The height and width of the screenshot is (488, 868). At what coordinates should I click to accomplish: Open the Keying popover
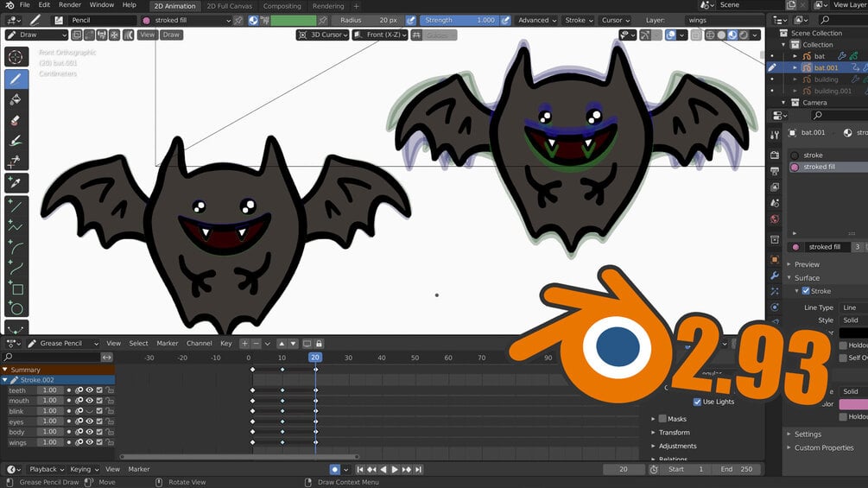[84, 469]
